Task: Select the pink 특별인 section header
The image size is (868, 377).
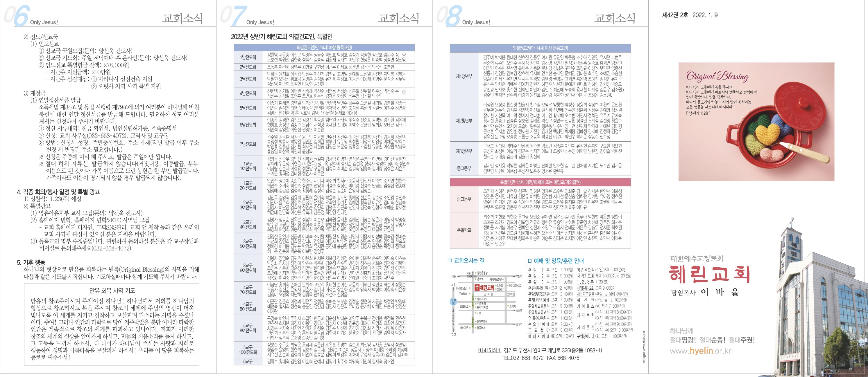Action: tap(540, 182)
